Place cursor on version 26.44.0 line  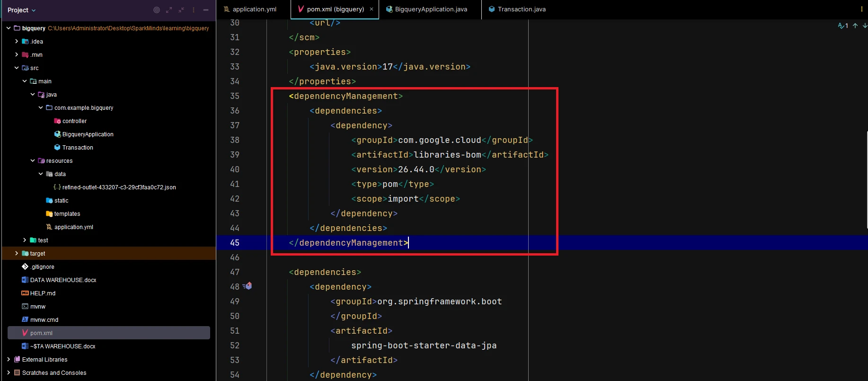416,169
